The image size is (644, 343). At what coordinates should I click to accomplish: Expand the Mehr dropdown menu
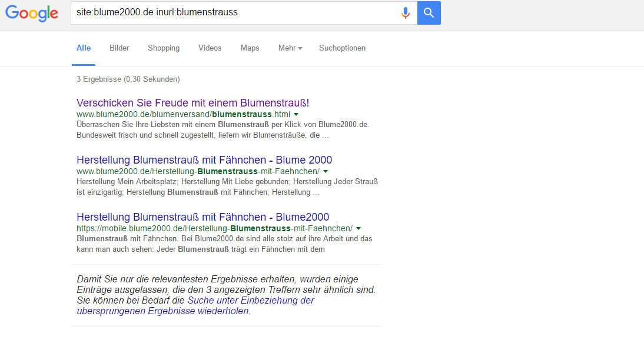point(290,48)
